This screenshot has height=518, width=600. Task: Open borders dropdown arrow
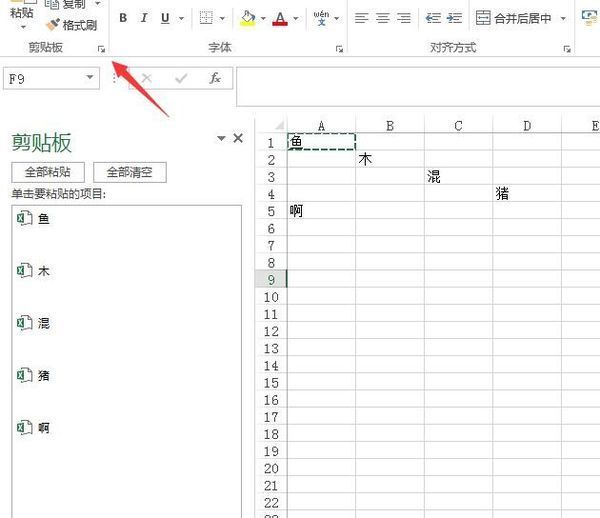222,18
